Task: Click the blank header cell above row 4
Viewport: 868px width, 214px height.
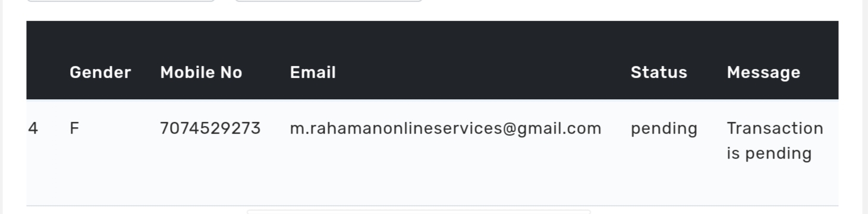Action: tap(42, 61)
